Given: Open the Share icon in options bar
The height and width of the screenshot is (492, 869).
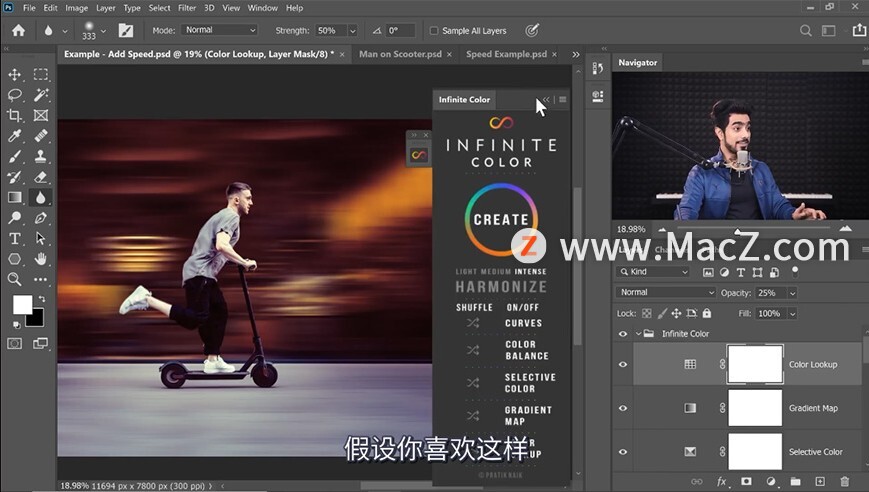Looking at the screenshot, I should [859, 30].
